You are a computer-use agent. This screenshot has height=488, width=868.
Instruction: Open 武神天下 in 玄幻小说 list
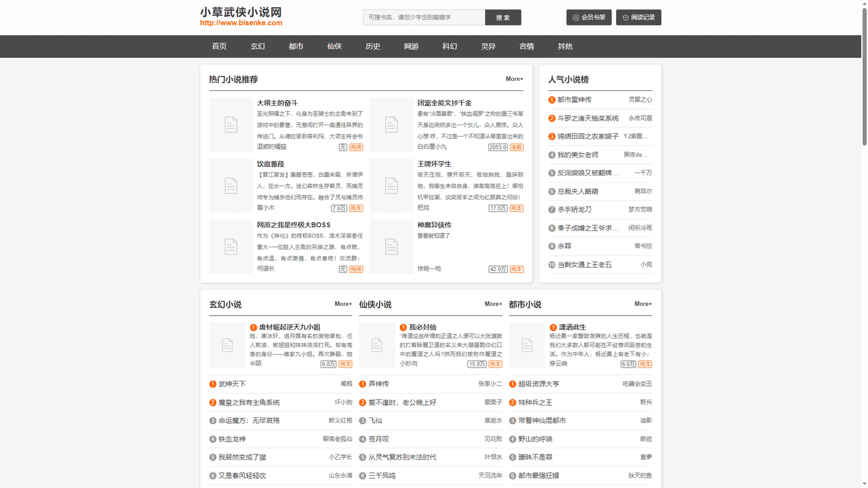click(x=232, y=384)
